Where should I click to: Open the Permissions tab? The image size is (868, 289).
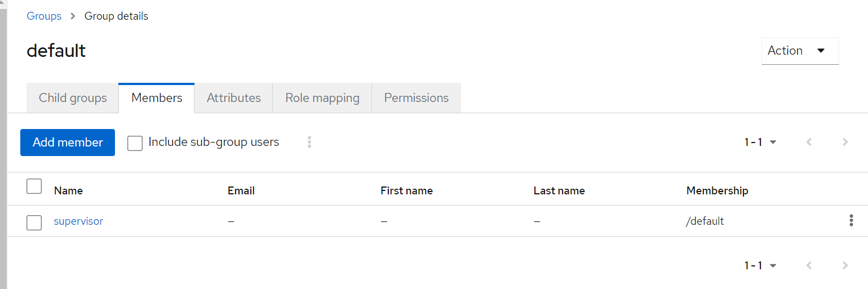click(x=417, y=98)
